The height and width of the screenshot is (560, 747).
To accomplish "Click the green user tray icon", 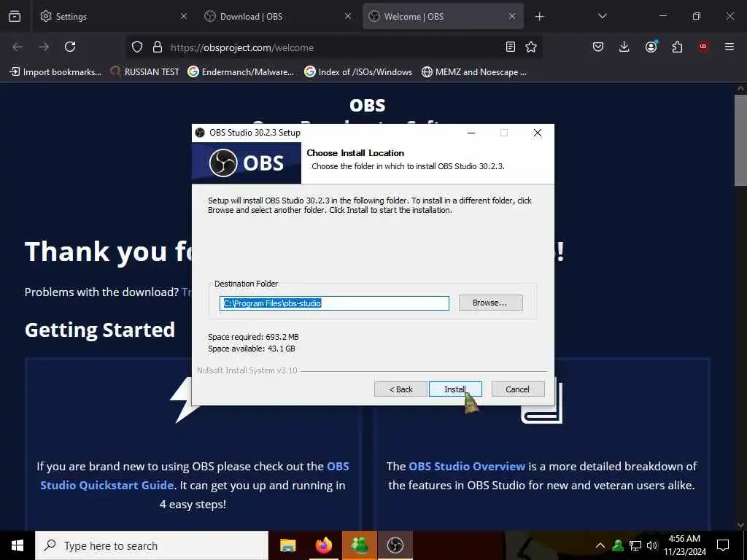I will tap(618, 545).
